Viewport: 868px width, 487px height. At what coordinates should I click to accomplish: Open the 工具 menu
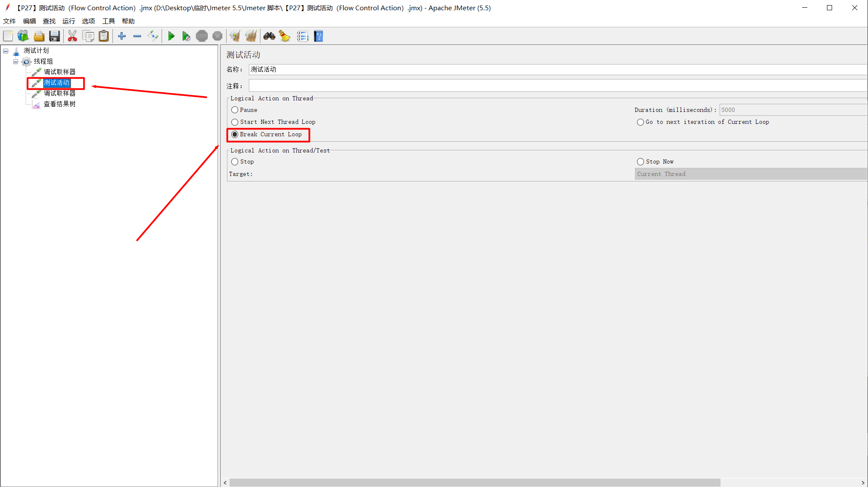pyautogui.click(x=109, y=21)
